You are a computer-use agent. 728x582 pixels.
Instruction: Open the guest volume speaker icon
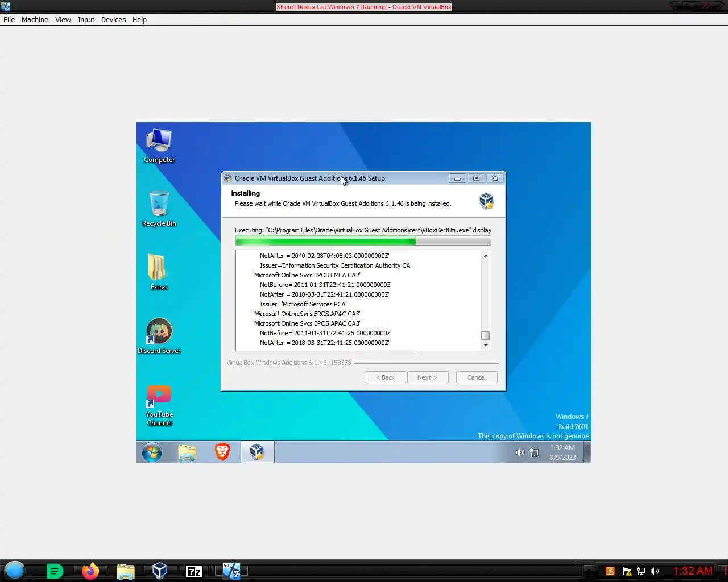(520, 452)
